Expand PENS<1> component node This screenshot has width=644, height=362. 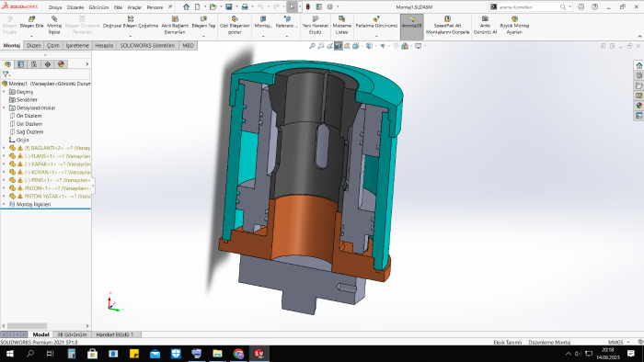[x=4, y=180]
